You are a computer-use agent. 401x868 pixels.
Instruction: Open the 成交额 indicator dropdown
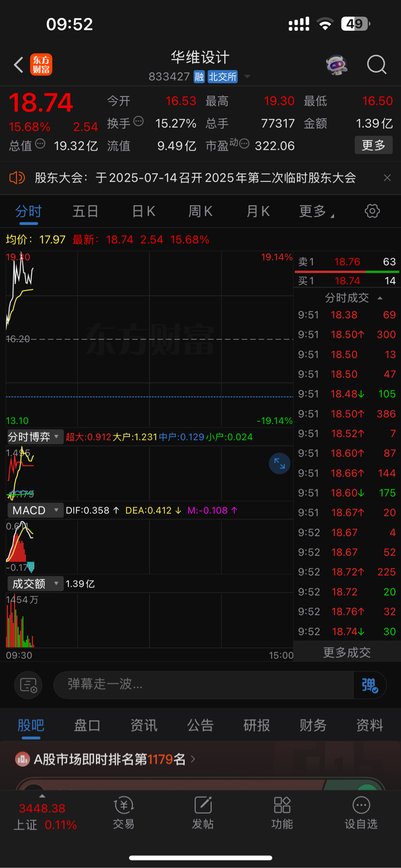click(x=34, y=583)
